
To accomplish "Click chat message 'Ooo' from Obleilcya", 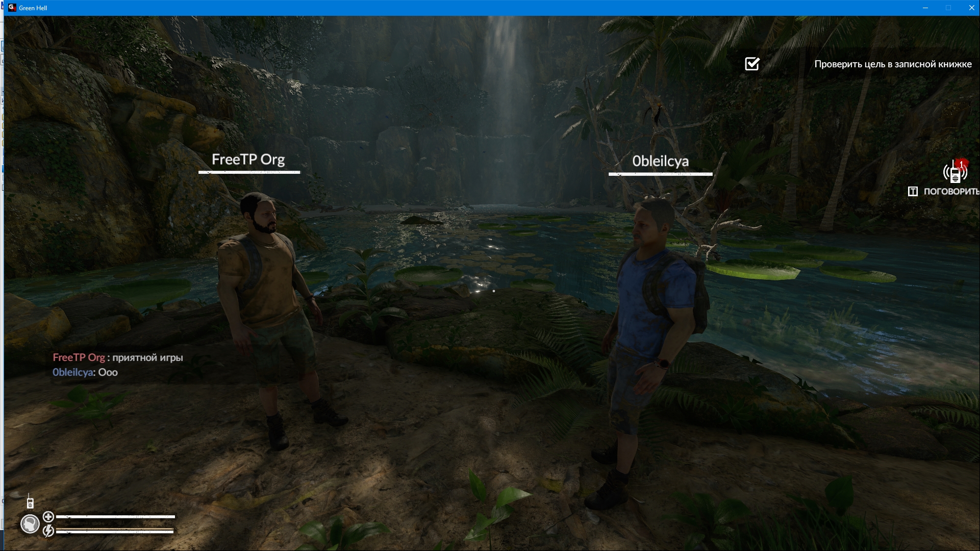I will coord(108,373).
